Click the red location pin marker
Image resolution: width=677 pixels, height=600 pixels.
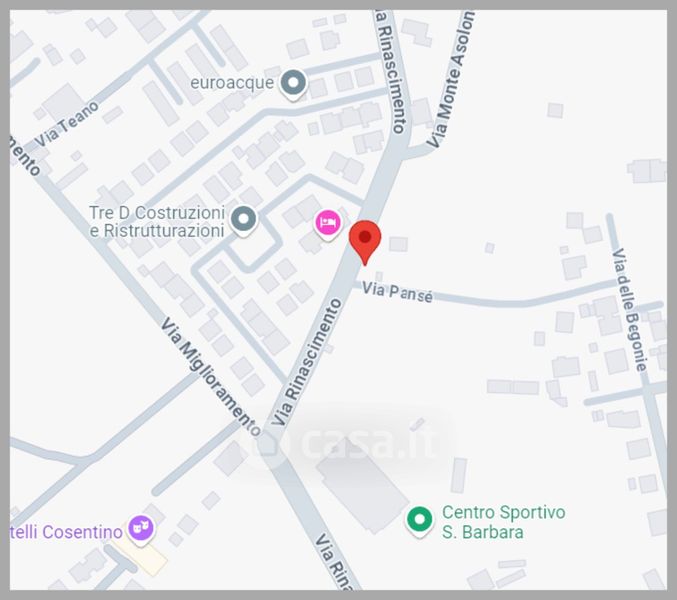(x=365, y=242)
